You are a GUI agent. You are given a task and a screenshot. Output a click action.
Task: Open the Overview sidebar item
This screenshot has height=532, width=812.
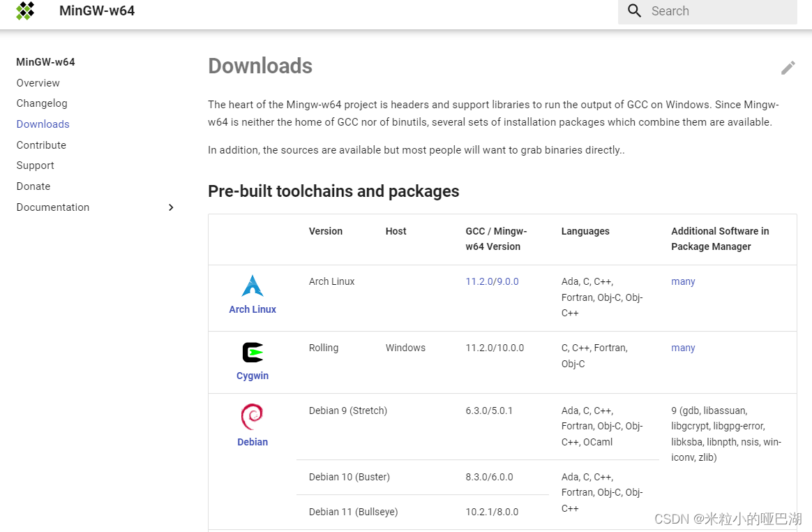tap(38, 83)
